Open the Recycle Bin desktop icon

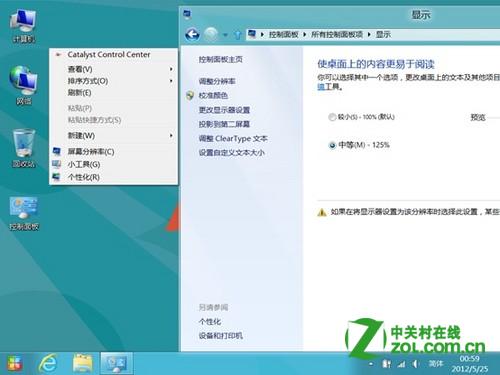[23, 148]
